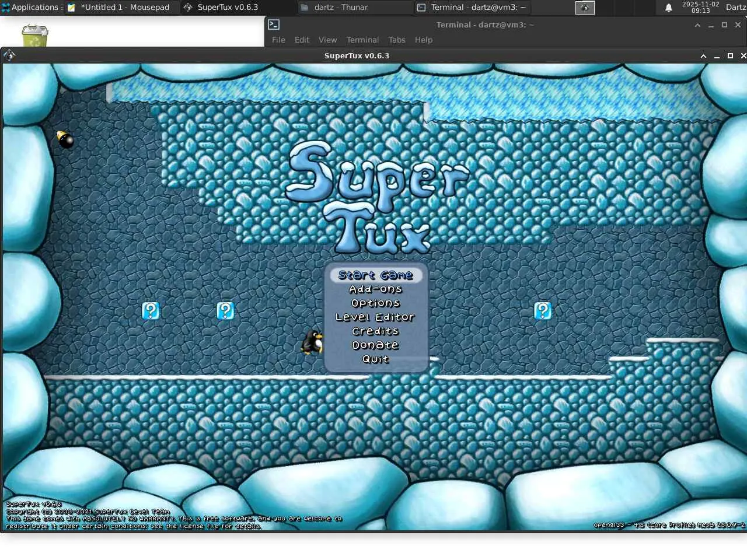Click the SuperTux v0.6.3 window title text
Image resolution: width=747 pixels, height=560 pixels.
point(357,56)
